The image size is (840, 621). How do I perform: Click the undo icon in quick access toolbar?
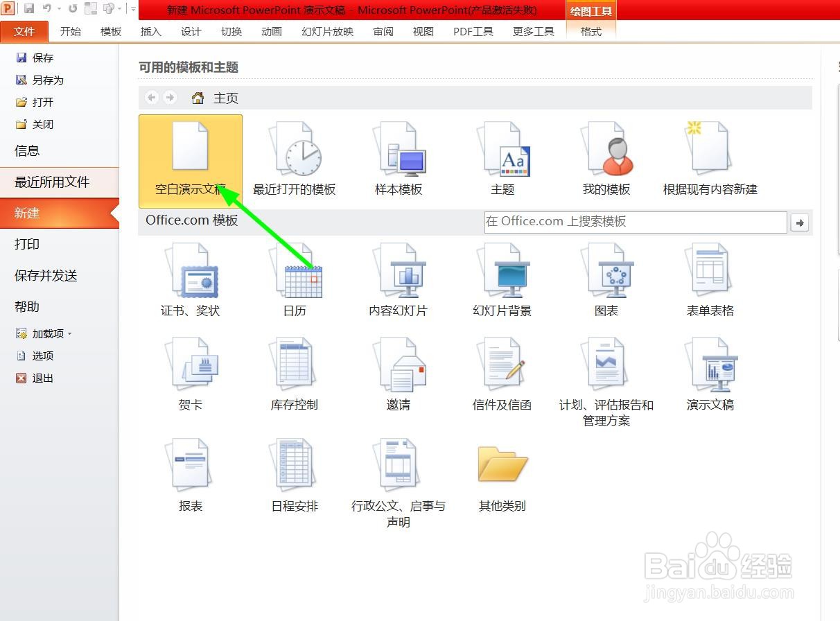[46, 9]
